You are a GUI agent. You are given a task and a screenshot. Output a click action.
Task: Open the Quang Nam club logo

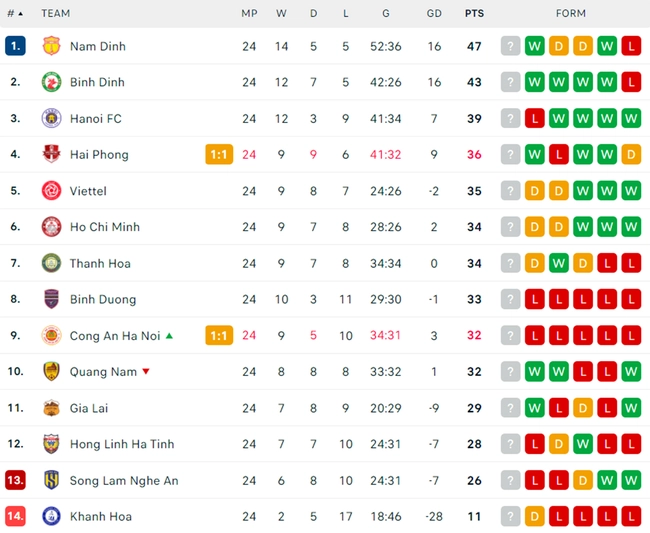[x=51, y=371]
